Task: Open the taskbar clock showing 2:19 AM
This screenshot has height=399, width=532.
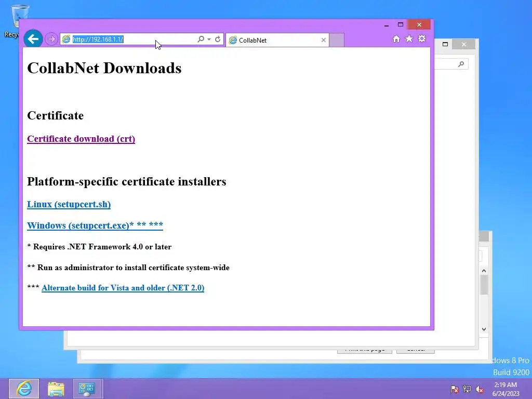Action: [x=506, y=389]
